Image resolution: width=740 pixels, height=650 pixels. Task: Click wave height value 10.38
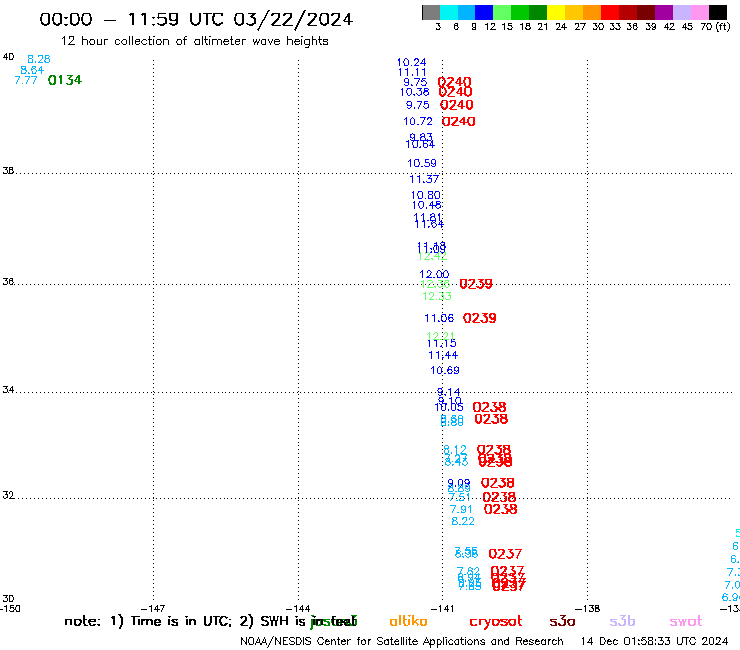(x=415, y=92)
